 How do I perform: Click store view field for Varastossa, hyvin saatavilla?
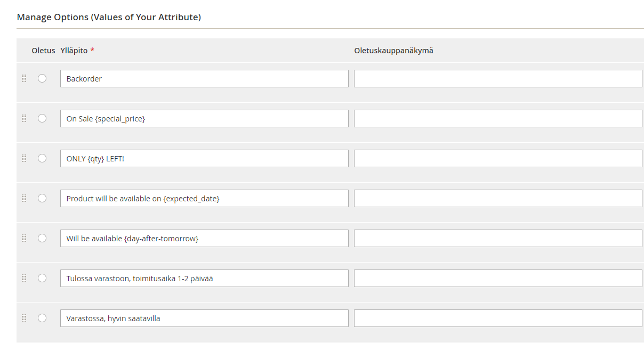(498, 318)
